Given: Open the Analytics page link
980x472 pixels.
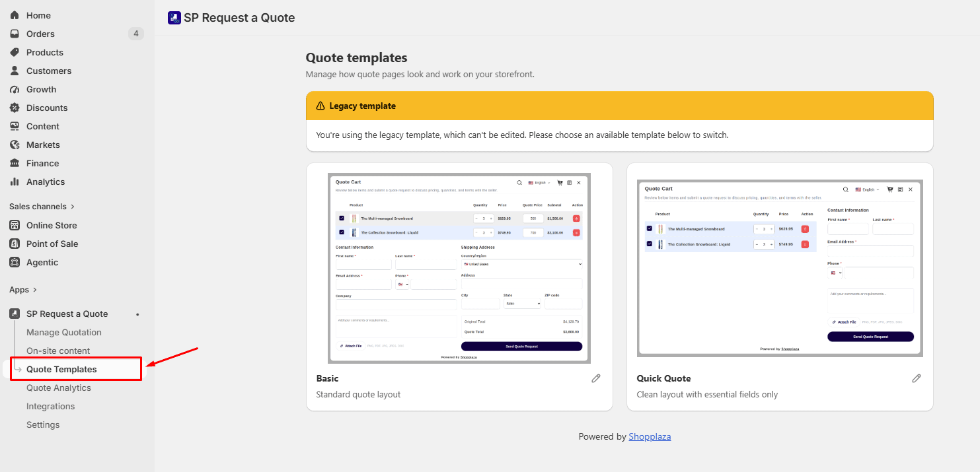Looking at the screenshot, I should (46, 182).
